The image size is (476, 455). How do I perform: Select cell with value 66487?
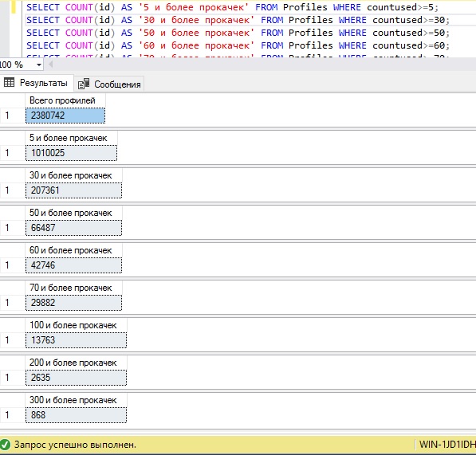pos(74,228)
